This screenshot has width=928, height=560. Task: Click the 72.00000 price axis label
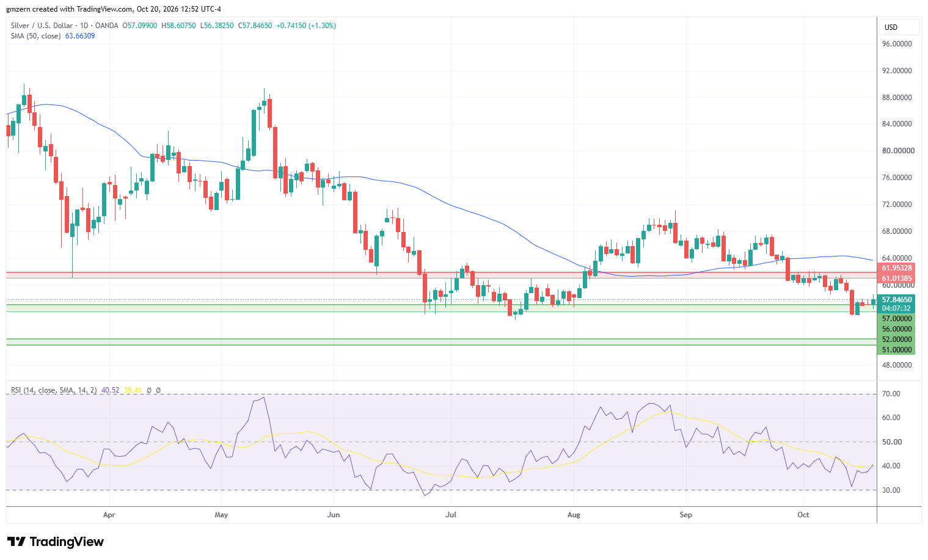897,205
